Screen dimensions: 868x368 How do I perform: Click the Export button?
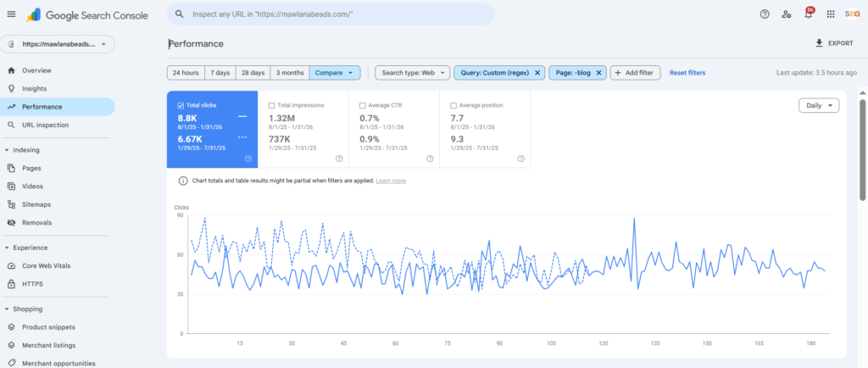click(x=833, y=43)
